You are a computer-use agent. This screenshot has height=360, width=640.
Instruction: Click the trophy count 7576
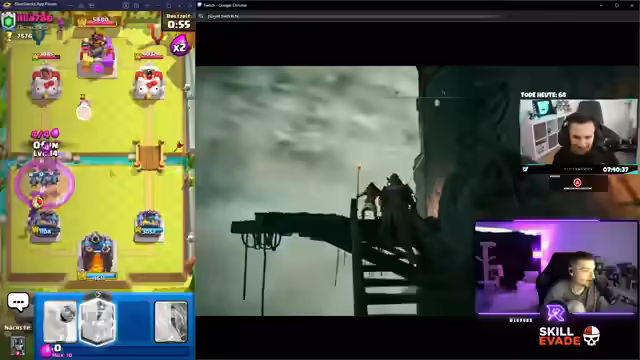(24, 36)
